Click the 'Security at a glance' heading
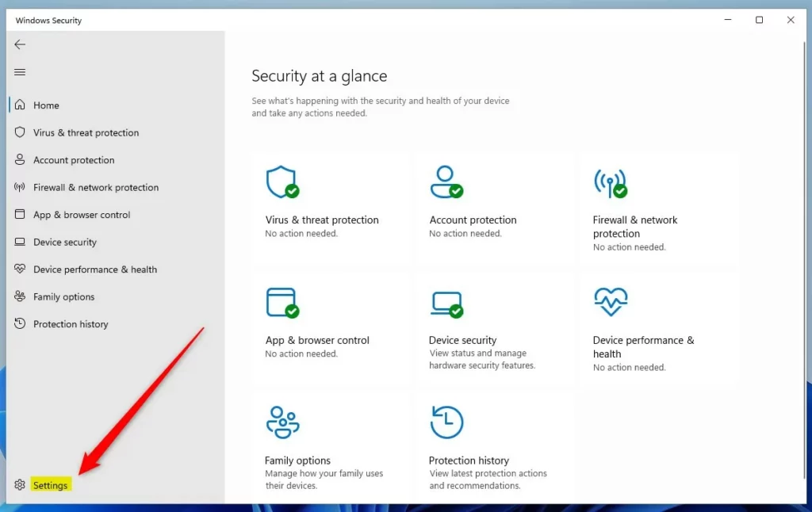The height and width of the screenshot is (512, 812). [319, 76]
